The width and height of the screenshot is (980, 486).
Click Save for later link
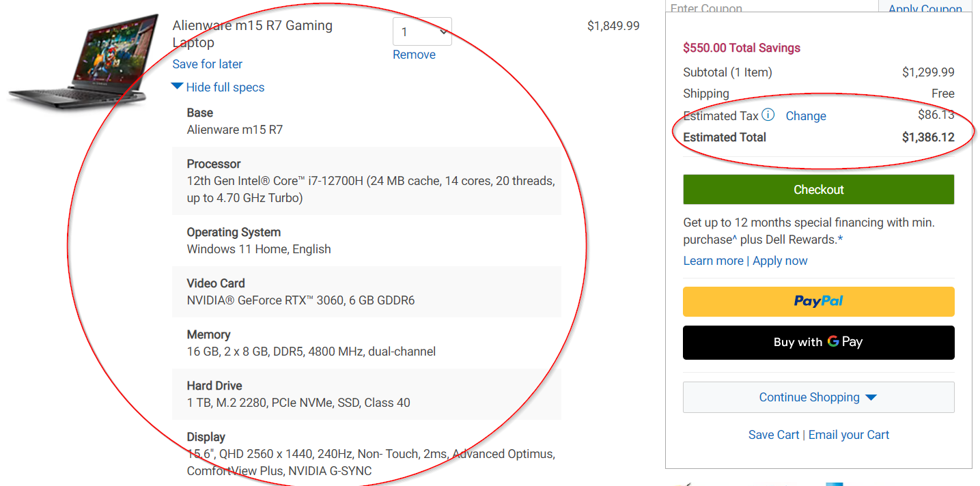208,64
